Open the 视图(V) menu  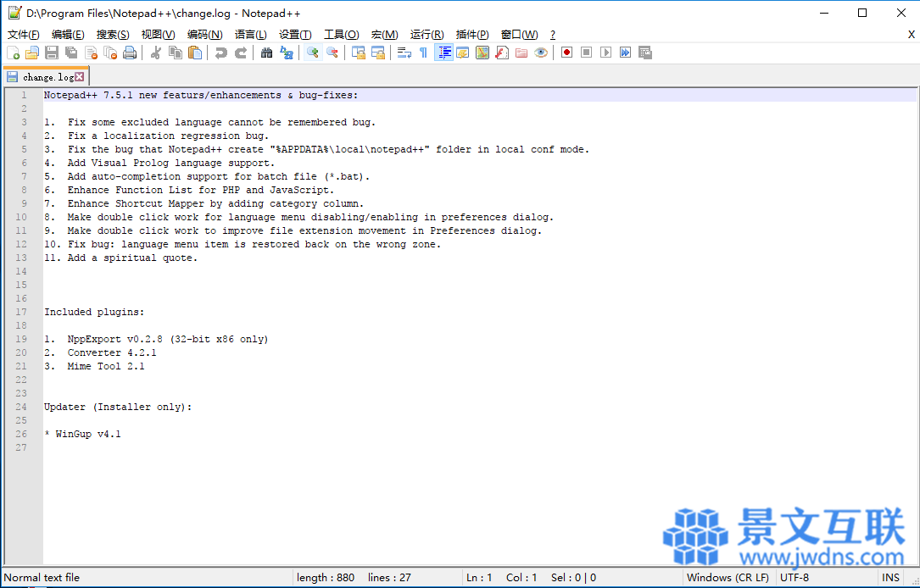tap(159, 35)
